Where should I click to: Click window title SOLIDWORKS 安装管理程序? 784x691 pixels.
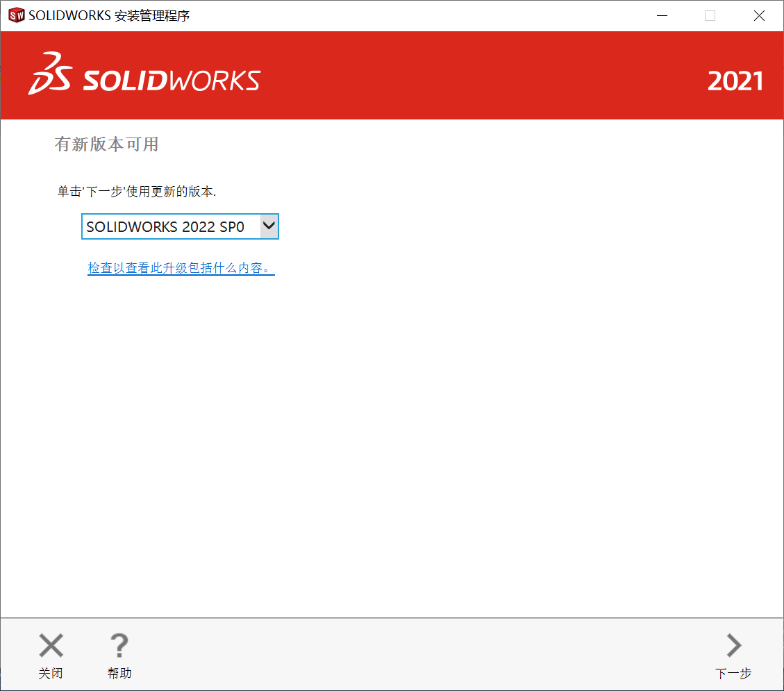109,16
